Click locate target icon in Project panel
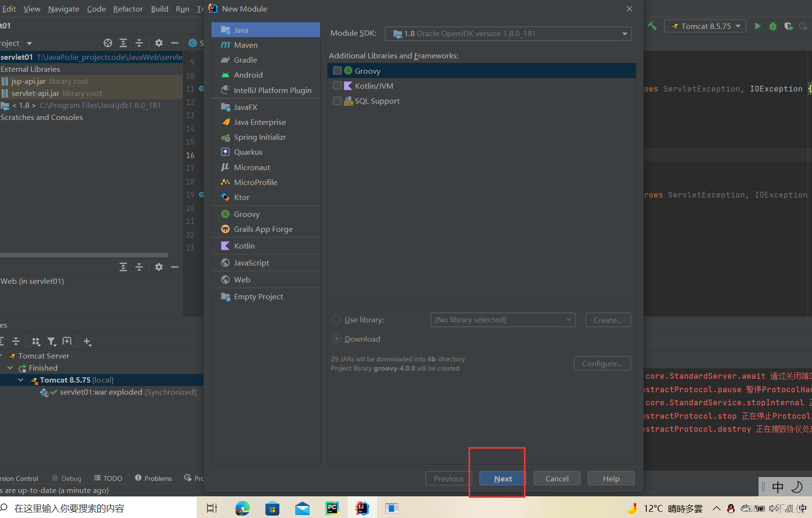 tap(108, 43)
